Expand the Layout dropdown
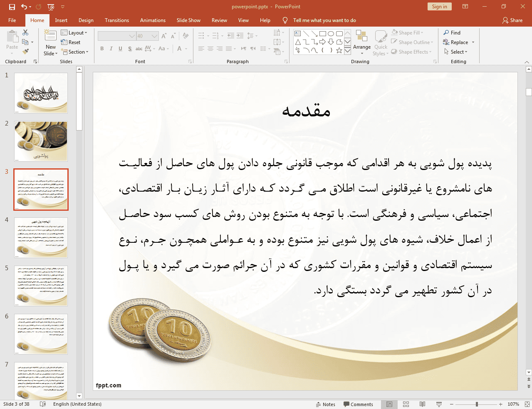The height and width of the screenshot is (409, 532). click(x=74, y=33)
